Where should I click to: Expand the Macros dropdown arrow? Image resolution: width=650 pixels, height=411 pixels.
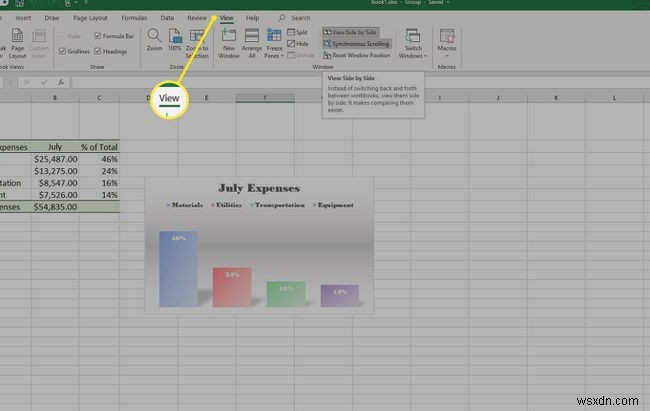coord(447,56)
